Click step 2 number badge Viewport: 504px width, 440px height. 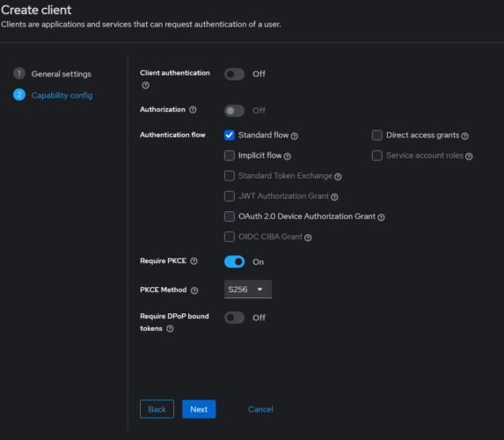tap(19, 94)
